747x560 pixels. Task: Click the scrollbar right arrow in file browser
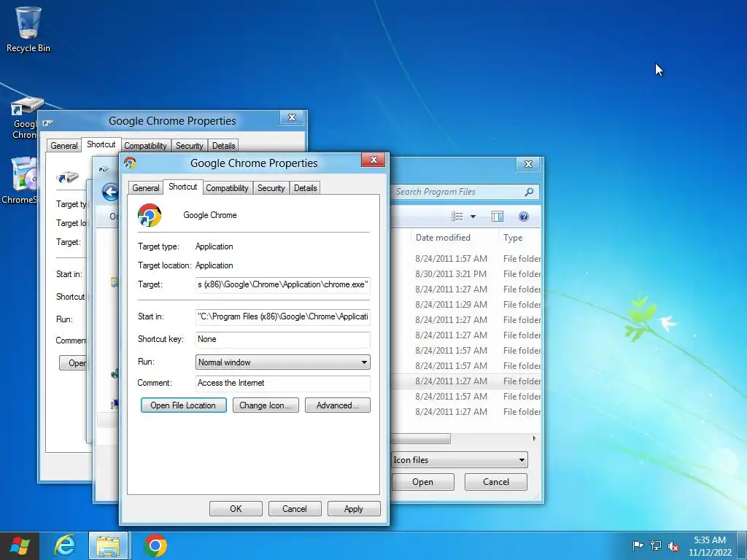click(535, 438)
